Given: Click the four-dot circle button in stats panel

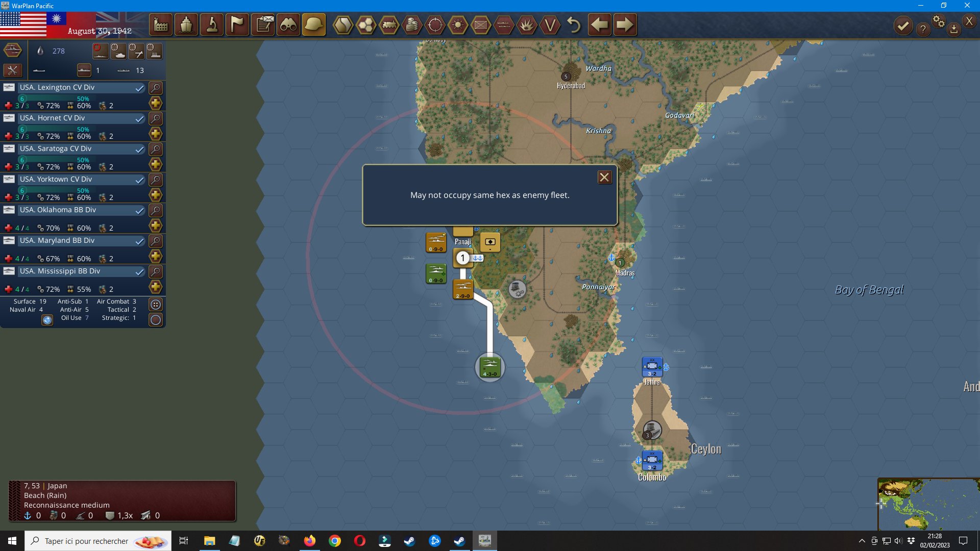Looking at the screenshot, I should point(156,305).
